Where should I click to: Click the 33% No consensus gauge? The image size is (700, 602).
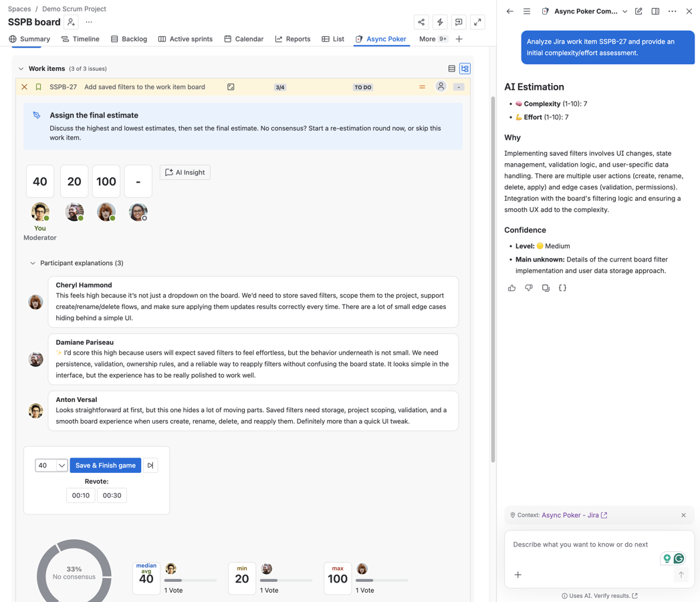pyautogui.click(x=74, y=572)
